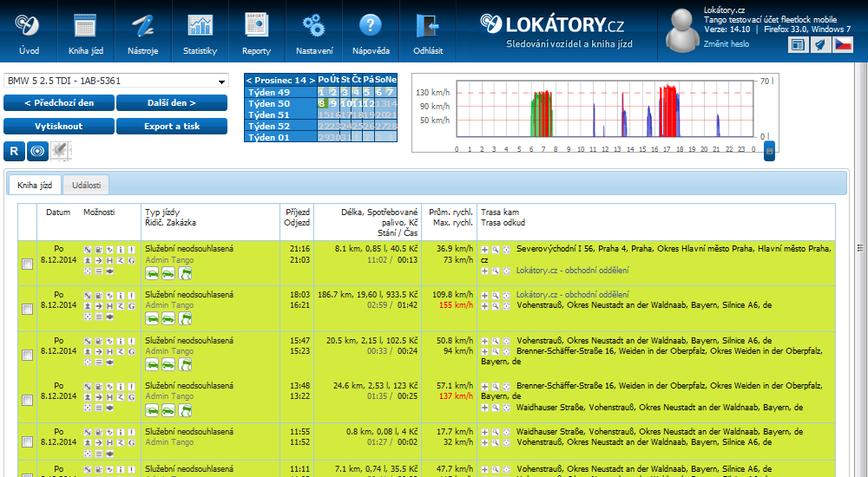Image resolution: width=868 pixels, height=477 pixels.
Task: Click the blue handle below speed chart
Action: 769,152
